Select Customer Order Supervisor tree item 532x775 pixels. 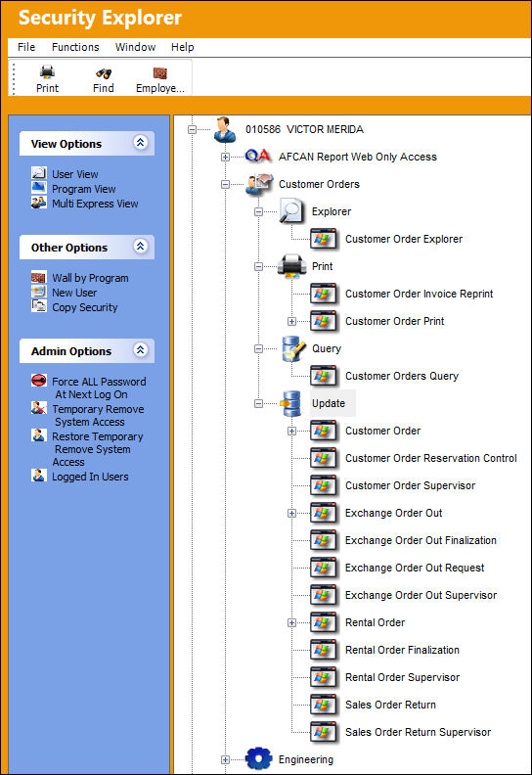click(x=410, y=485)
